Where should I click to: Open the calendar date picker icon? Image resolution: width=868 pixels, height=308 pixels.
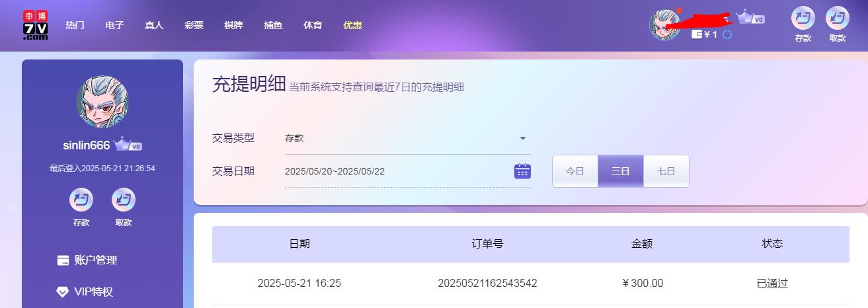[x=523, y=171]
